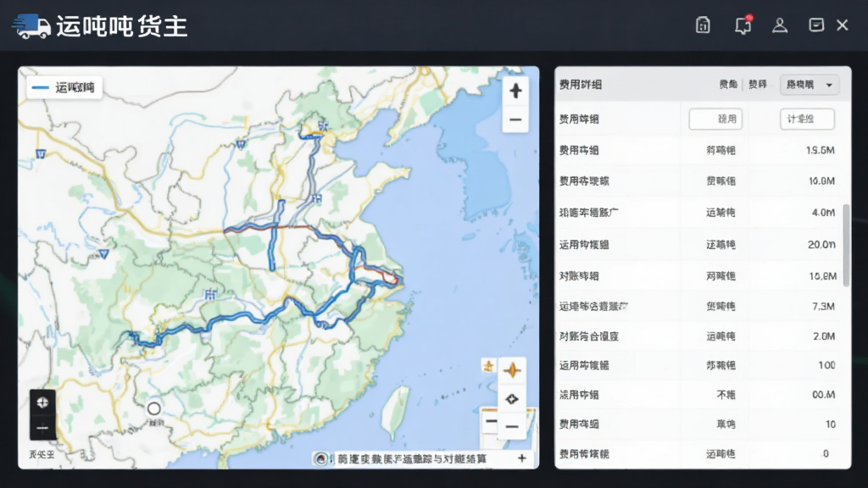Viewport: 868px width, 488px height.
Task: Click the road shield marker on the map's far left edge
Action: [41, 154]
